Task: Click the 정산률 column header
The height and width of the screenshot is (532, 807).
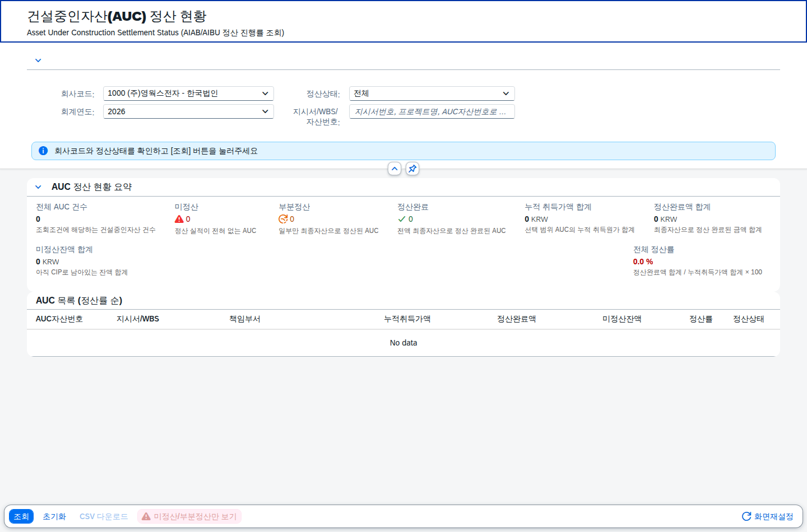Action: [x=701, y=319]
